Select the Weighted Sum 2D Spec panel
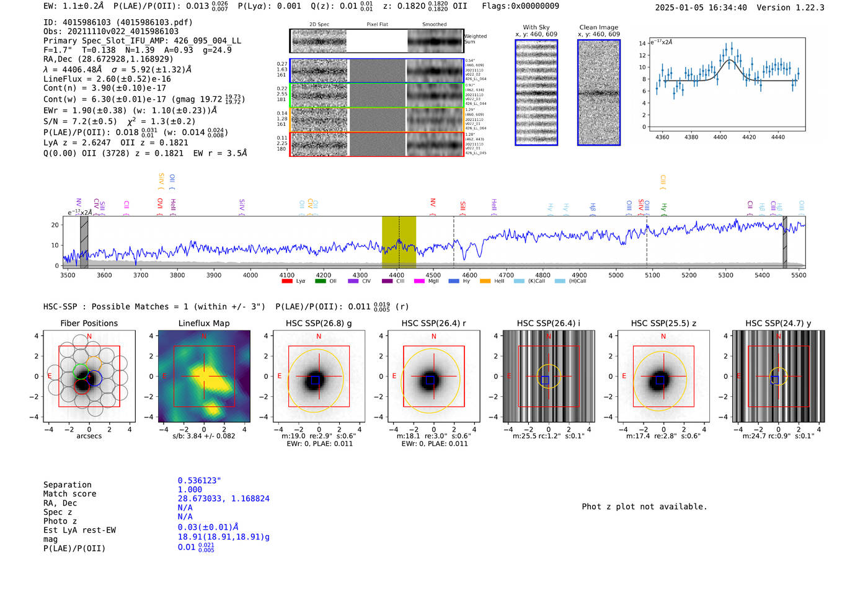Screen dimensions: 868x591 click(319, 41)
